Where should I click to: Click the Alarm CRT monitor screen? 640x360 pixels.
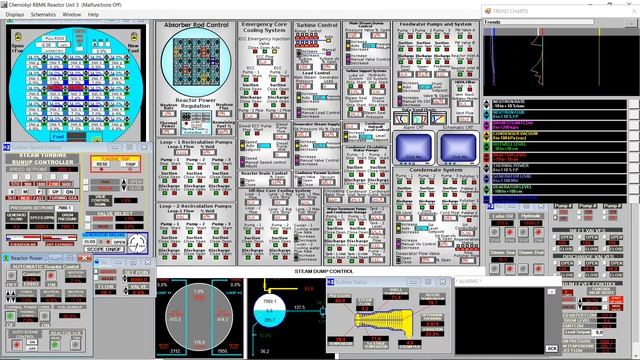[x=413, y=147]
